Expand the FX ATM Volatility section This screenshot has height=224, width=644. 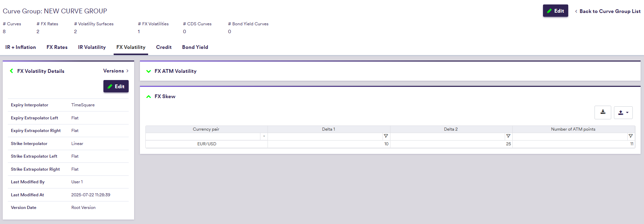click(148, 71)
